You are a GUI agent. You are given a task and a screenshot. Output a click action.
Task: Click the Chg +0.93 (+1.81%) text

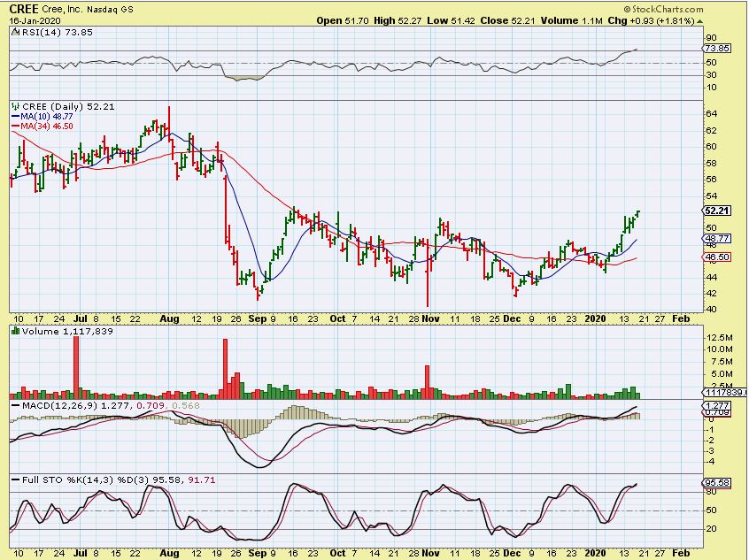pyautogui.click(x=651, y=21)
